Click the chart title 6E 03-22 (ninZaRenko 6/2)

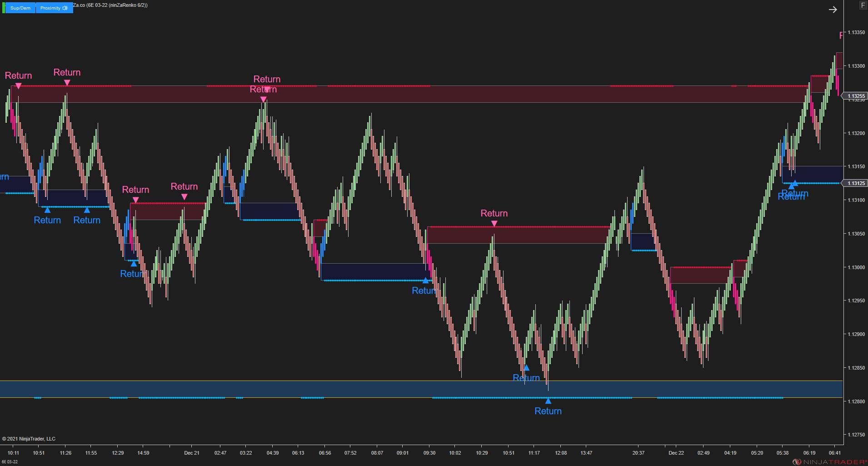pos(111,5)
